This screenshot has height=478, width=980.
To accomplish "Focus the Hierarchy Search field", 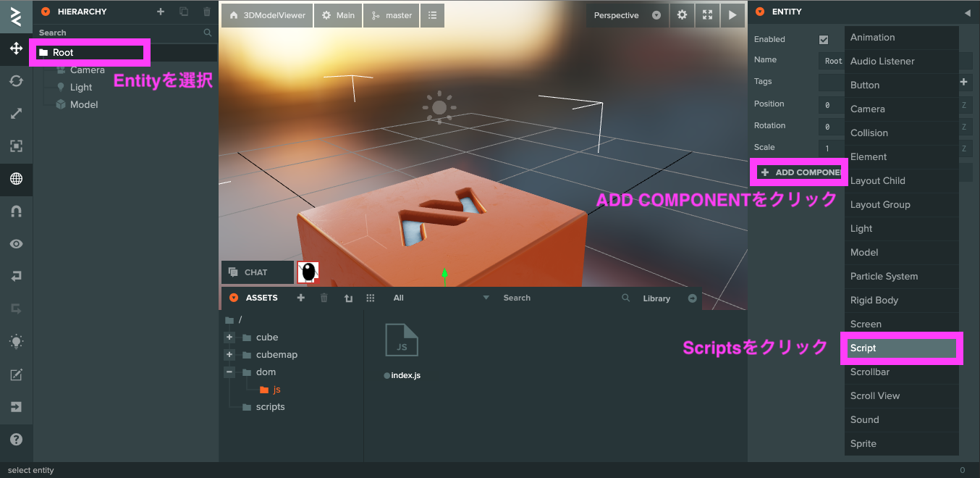I will point(125,33).
